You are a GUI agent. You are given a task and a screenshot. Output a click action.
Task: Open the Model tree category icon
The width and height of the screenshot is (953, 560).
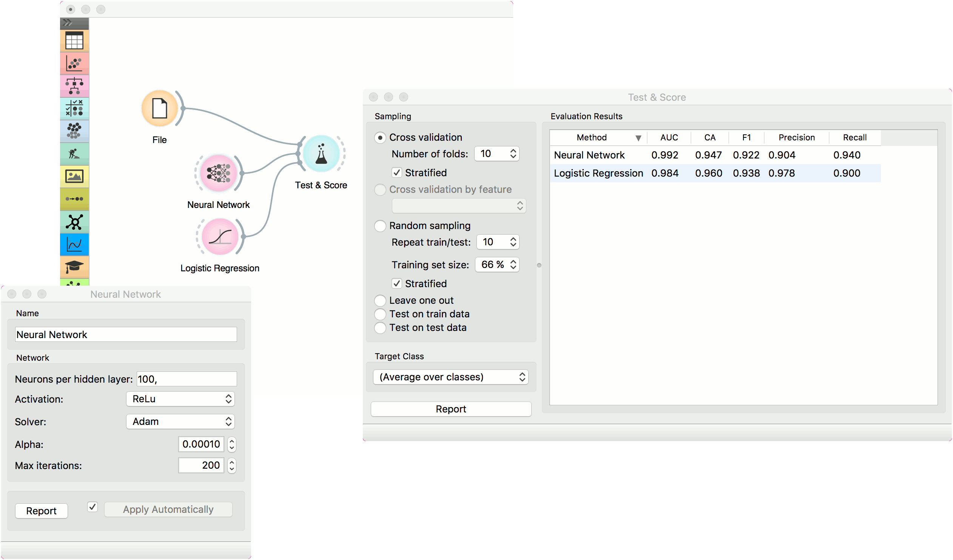click(74, 86)
